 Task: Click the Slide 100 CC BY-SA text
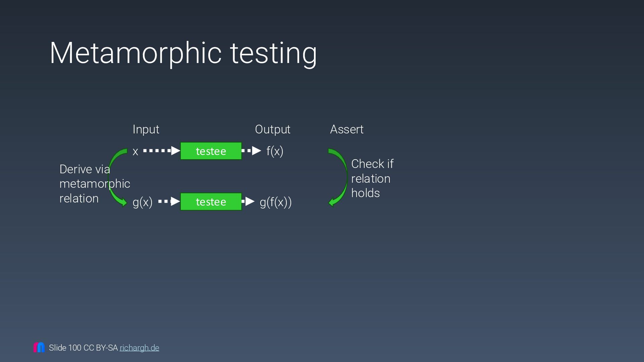point(83,348)
